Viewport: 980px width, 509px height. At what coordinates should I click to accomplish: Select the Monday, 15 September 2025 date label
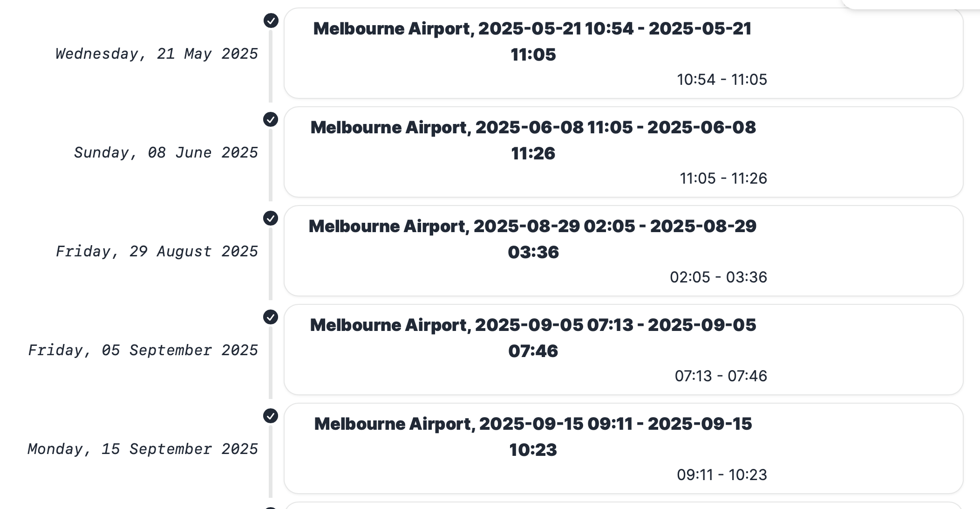pyautogui.click(x=143, y=449)
